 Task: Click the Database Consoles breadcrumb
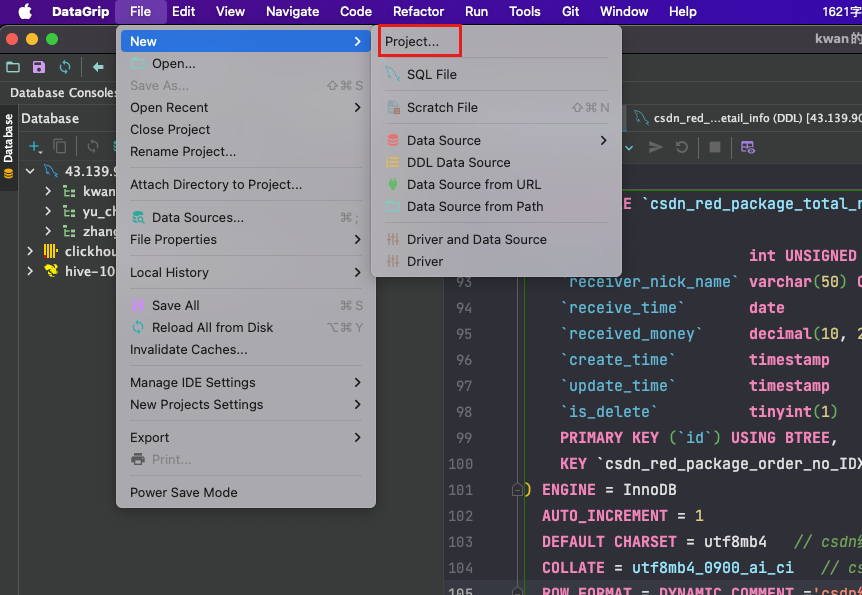point(62,92)
